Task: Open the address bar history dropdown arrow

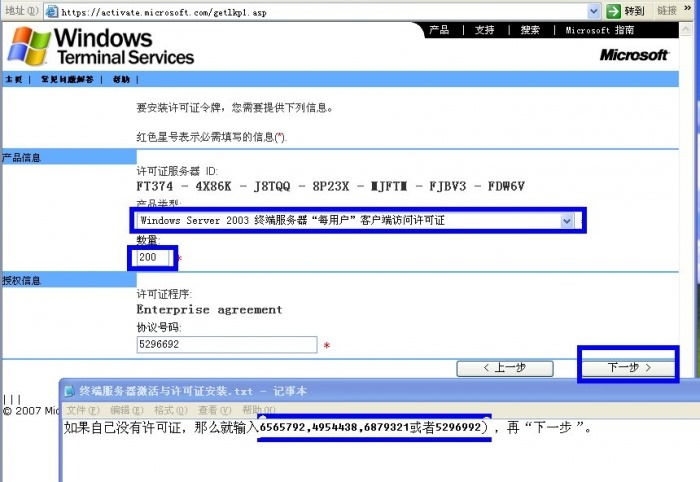Action: [x=593, y=11]
